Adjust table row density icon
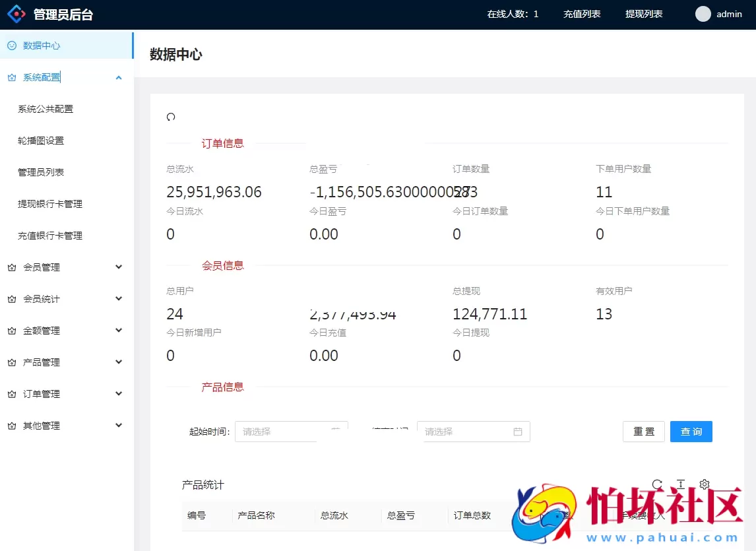756x551 pixels. point(680,484)
